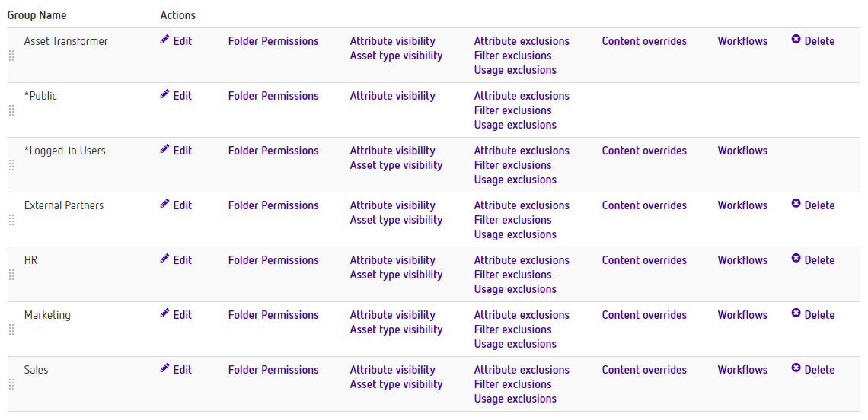Click the delete X icon for Sales
Screen dimensions: 868x420
796,368
